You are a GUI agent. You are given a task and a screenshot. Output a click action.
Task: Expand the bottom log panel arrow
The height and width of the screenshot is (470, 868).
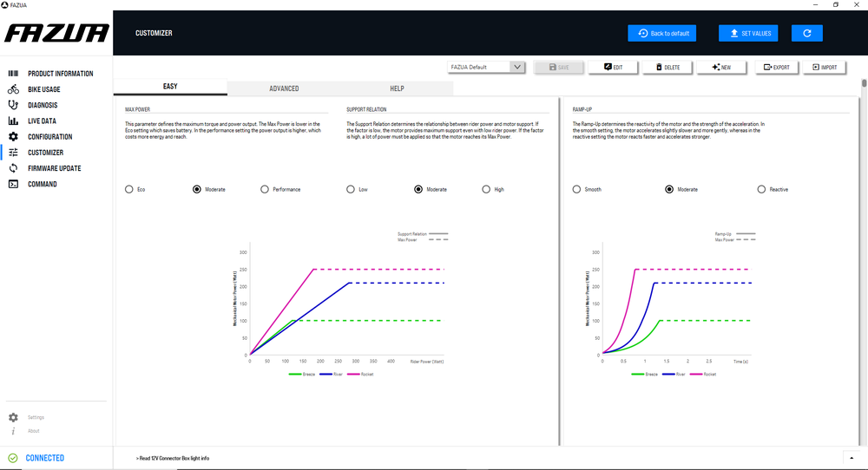pos(852,458)
